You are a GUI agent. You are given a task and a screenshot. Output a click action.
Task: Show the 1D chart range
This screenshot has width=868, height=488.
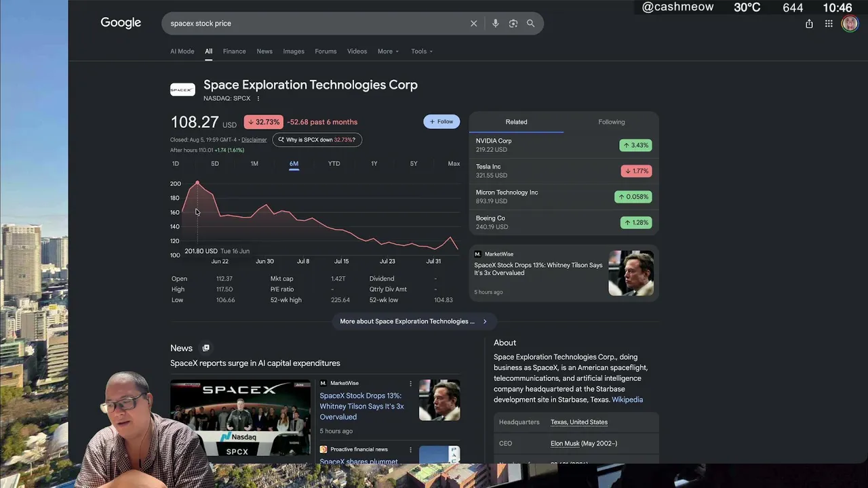(176, 163)
